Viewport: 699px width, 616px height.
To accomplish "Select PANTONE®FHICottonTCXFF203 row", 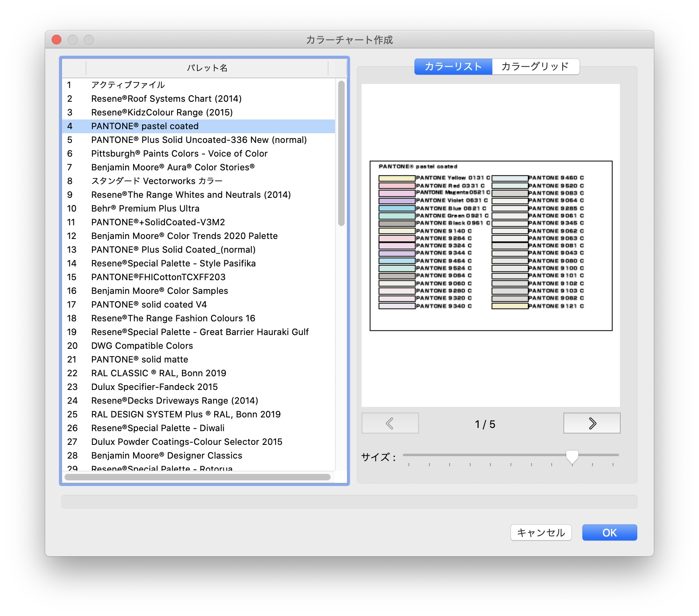I will 199,277.
